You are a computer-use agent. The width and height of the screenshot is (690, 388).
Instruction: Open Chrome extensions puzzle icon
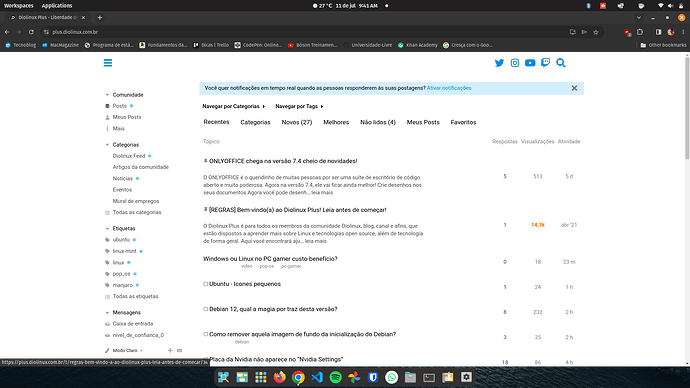640,32
